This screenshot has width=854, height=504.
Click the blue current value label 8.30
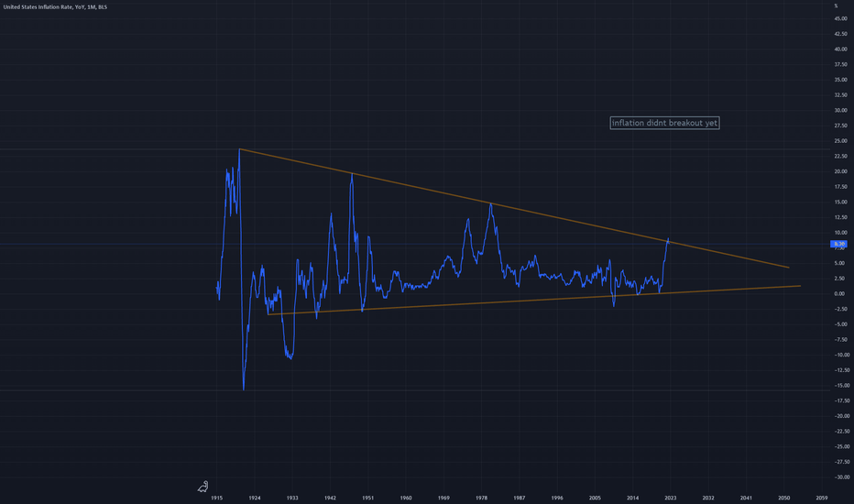pos(838,244)
